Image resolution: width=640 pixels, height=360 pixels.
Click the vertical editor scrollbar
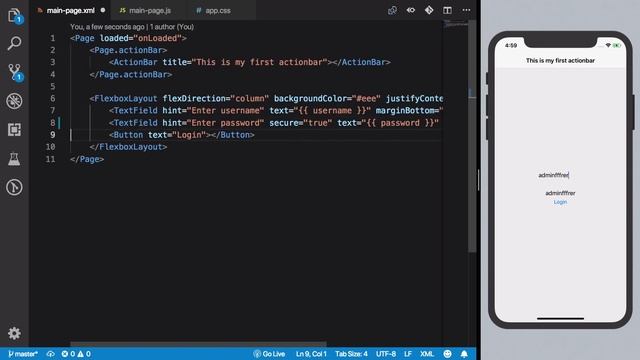[472, 136]
